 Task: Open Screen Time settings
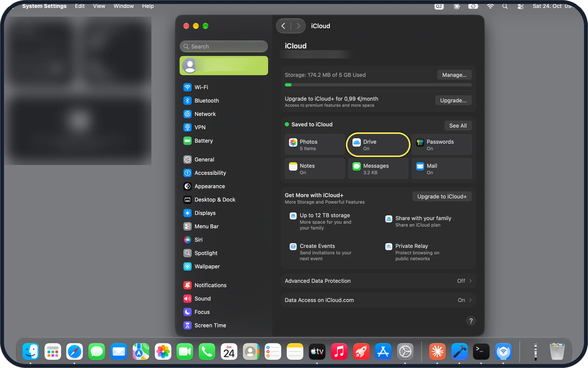click(x=224, y=325)
